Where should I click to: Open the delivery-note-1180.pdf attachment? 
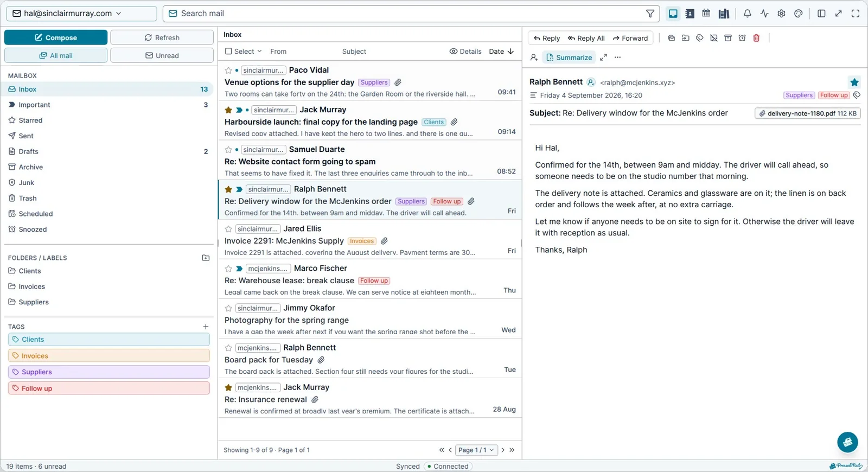[x=808, y=113]
